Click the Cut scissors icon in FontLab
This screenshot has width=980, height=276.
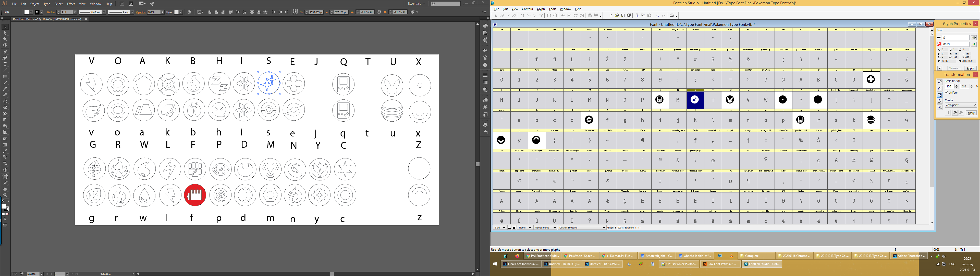tap(637, 16)
